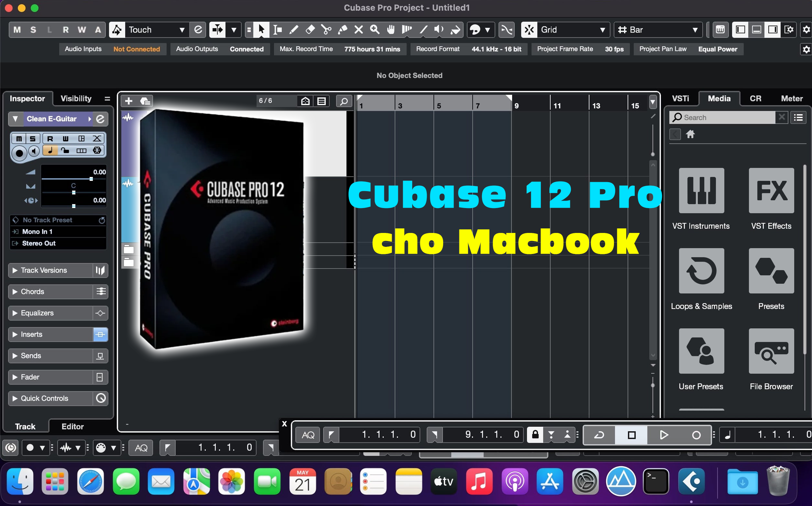Open the File Browser tile
This screenshot has width=812, height=506.
coord(771,351)
